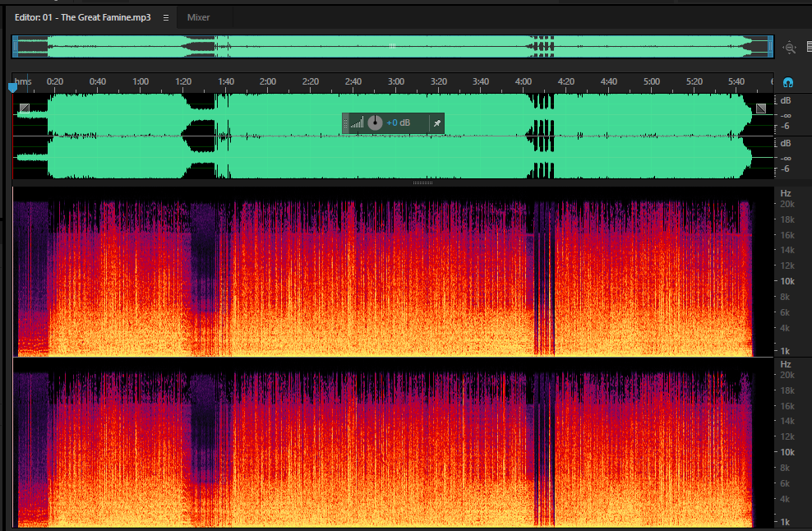Click the 3:20 mark on the time ruler
This screenshot has width=812, height=531.
tap(439, 81)
